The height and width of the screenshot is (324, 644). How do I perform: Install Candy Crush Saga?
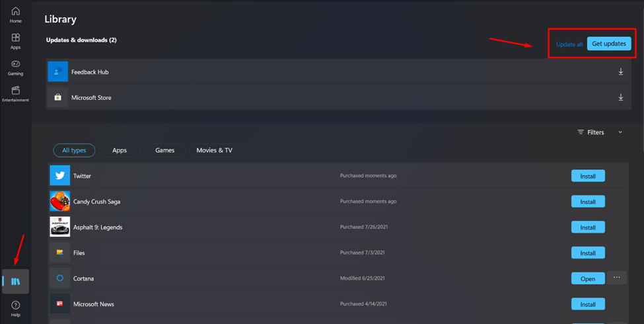pos(588,202)
